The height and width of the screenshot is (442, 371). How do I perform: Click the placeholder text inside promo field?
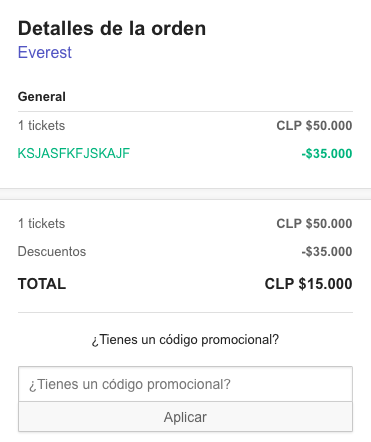pyautogui.click(x=130, y=384)
